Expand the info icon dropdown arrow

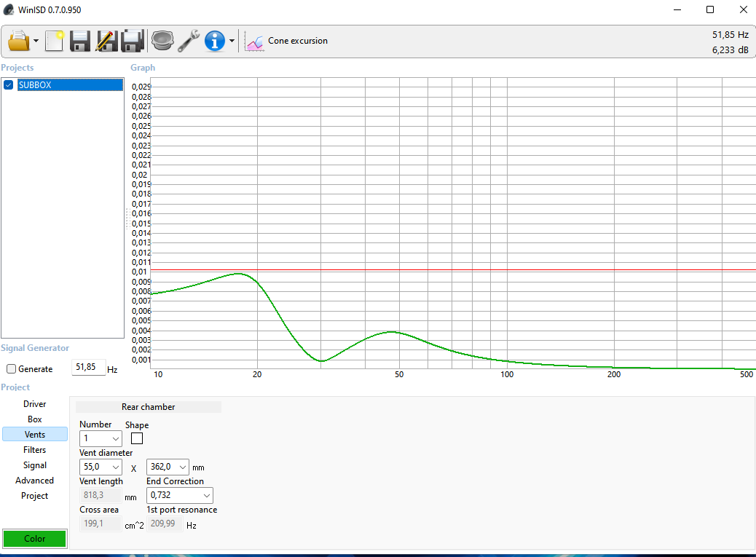coord(232,41)
